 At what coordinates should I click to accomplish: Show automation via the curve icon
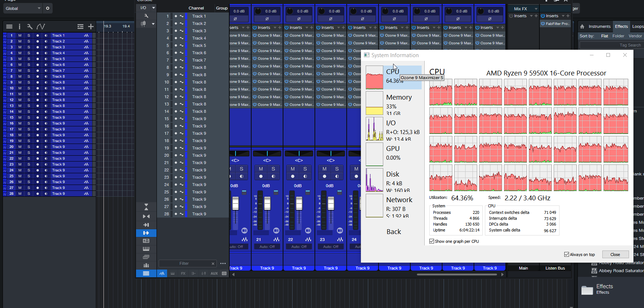41,26
